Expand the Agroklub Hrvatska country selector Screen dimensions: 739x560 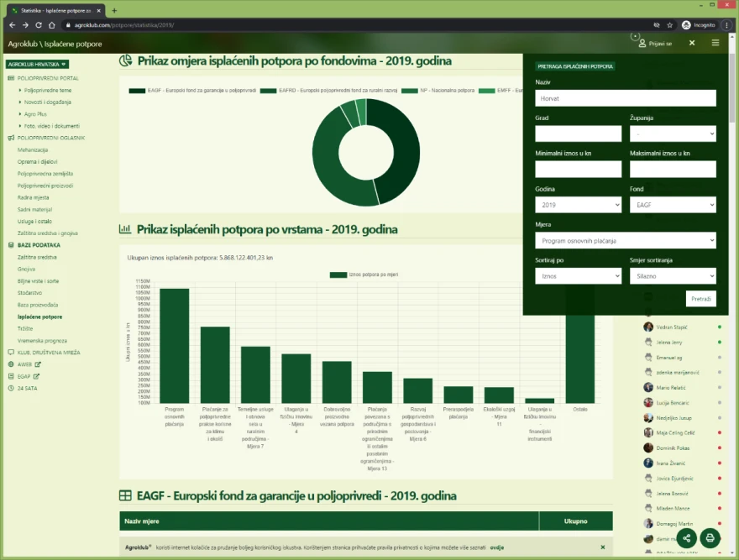(37, 64)
